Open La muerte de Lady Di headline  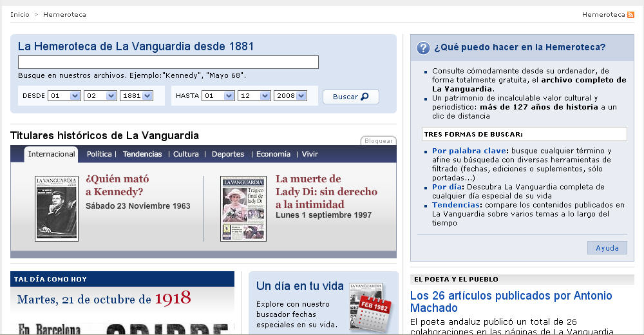(x=327, y=191)
